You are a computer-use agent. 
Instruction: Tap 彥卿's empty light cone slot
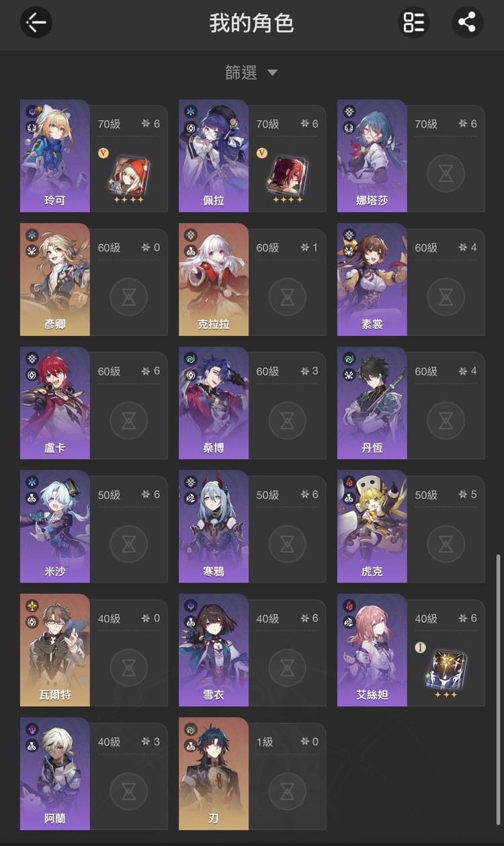[x=128, y=297]
